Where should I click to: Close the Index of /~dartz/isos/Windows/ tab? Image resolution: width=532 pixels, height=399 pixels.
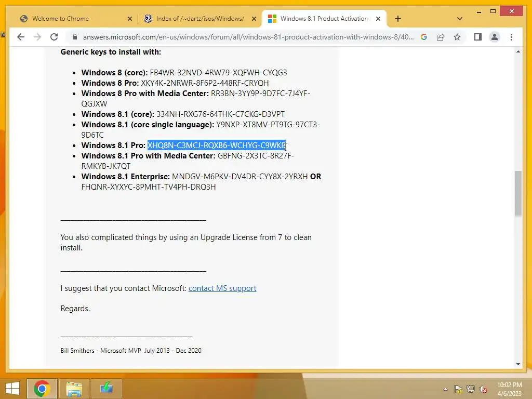(254, 19)
